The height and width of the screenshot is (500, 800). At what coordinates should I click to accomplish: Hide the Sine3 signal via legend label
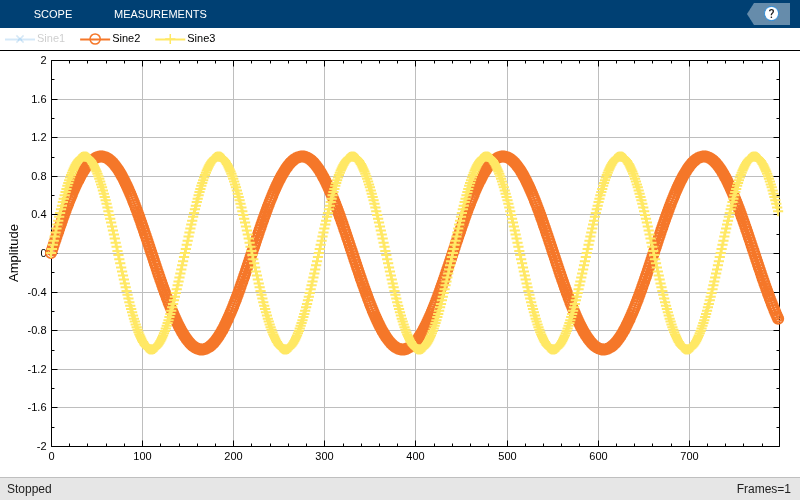pos(201,38)
